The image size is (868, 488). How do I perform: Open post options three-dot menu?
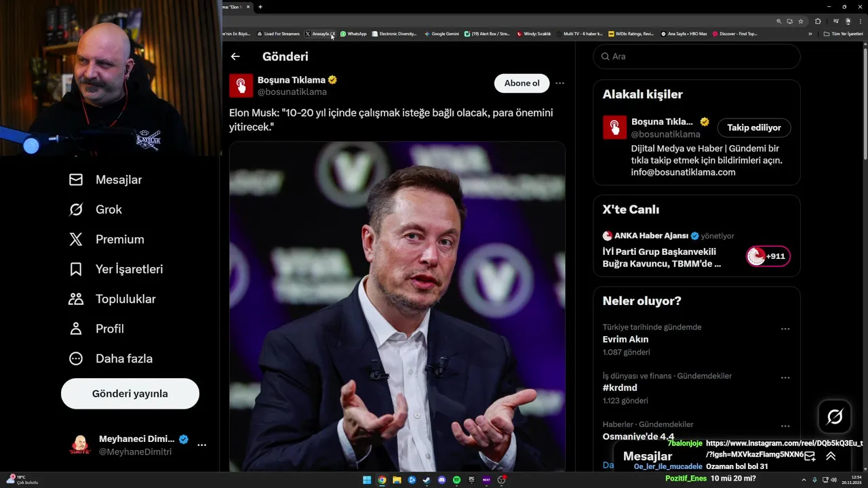[559, 83]
